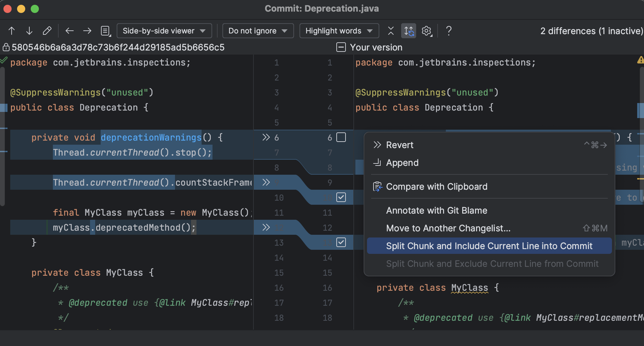Click the Revert action in the context menu
This screenshot has width=644, height=346.
399,145
